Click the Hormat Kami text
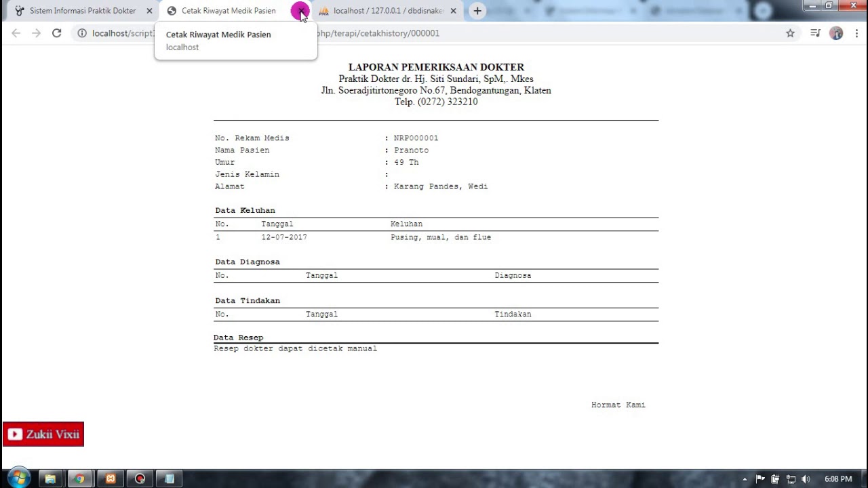The height and width of the screenshot is (488, 868). pyautogui.click(x=618, y=405)
